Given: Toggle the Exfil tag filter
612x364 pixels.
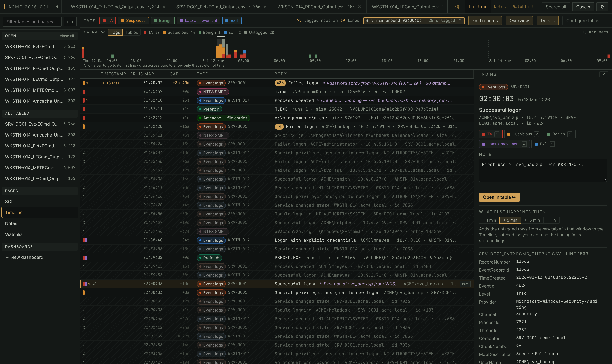Looking at the screenshot, I should tap(232, 21).
